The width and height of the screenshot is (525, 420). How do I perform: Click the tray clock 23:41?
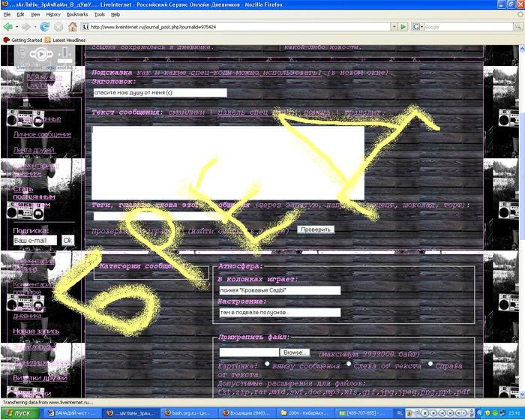[514, 413]
